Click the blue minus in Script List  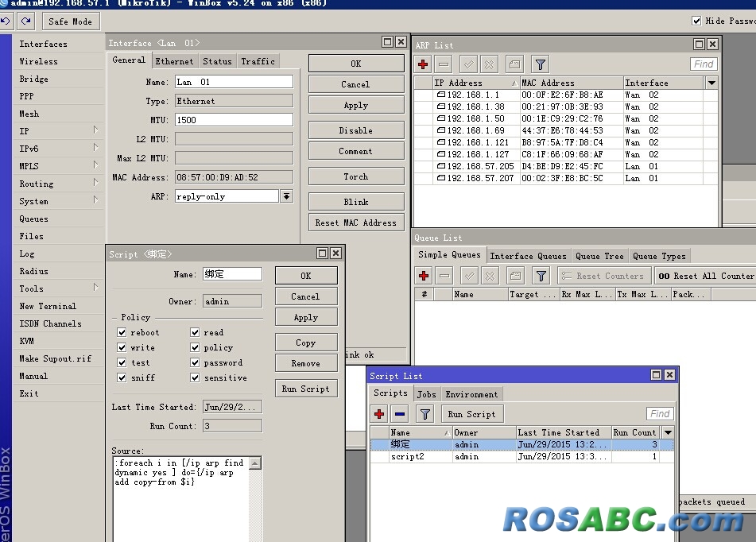tap(400, 414)
